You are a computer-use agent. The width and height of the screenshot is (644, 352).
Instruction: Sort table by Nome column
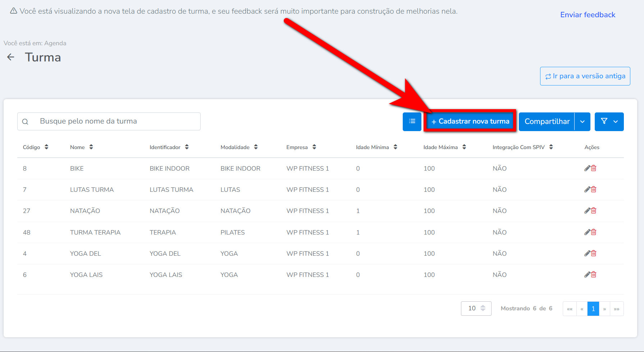(91, 147)
